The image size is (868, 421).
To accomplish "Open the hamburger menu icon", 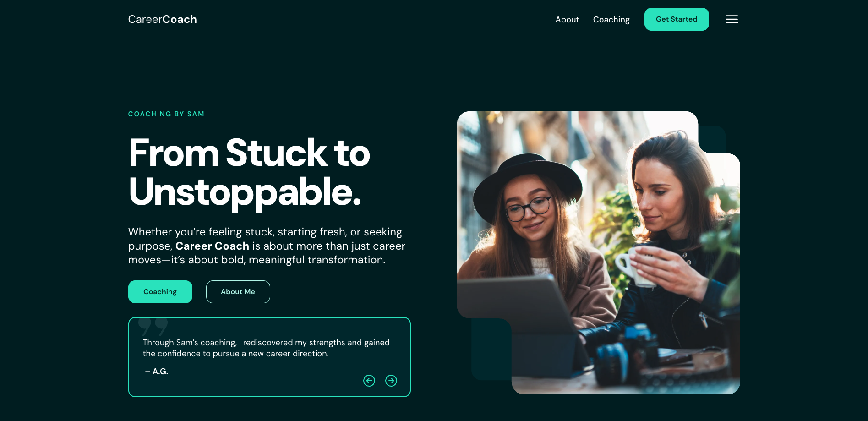I will pos(732,19).
